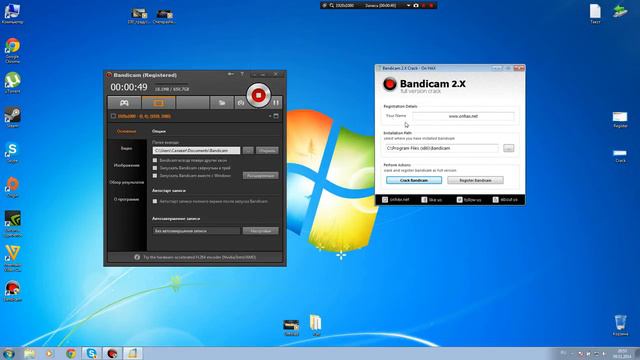Pause the recording in Bandicam
Screen dimensions: 640x360
pyautogui.click(x=276, y=103)
